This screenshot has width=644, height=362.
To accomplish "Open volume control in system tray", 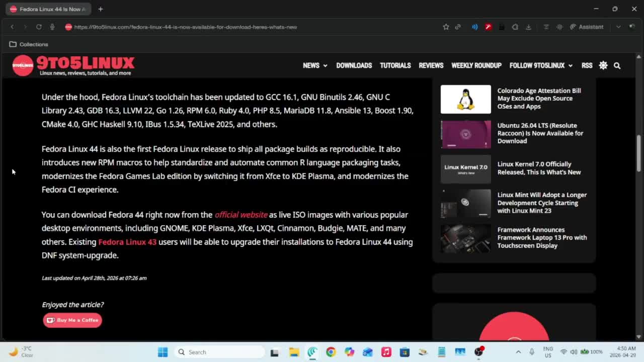I will (574, 352).
